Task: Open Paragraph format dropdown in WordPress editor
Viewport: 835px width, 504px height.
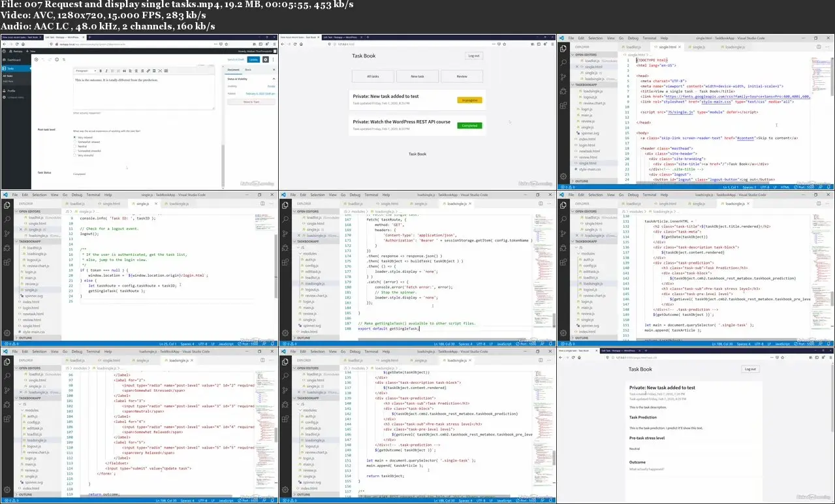Action: coord(86,71)
